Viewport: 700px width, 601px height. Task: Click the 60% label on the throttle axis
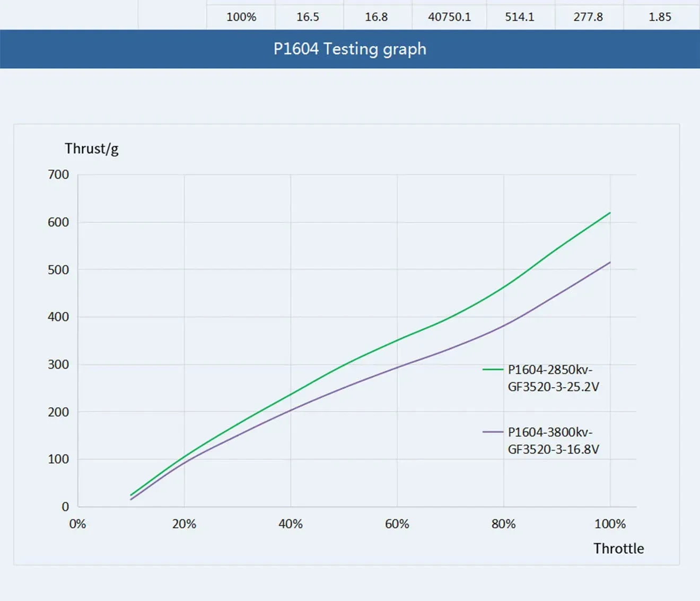397,524
